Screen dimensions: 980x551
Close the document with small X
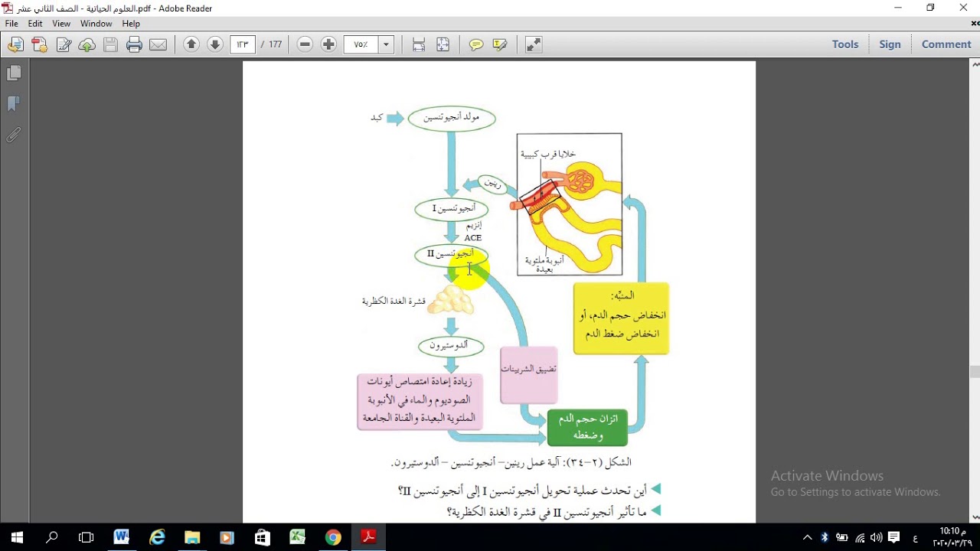(x=975, y=24)
